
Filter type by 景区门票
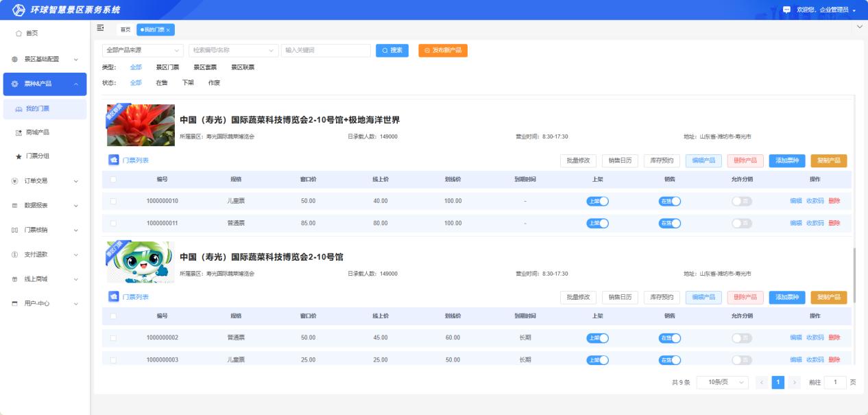[167, 67]
